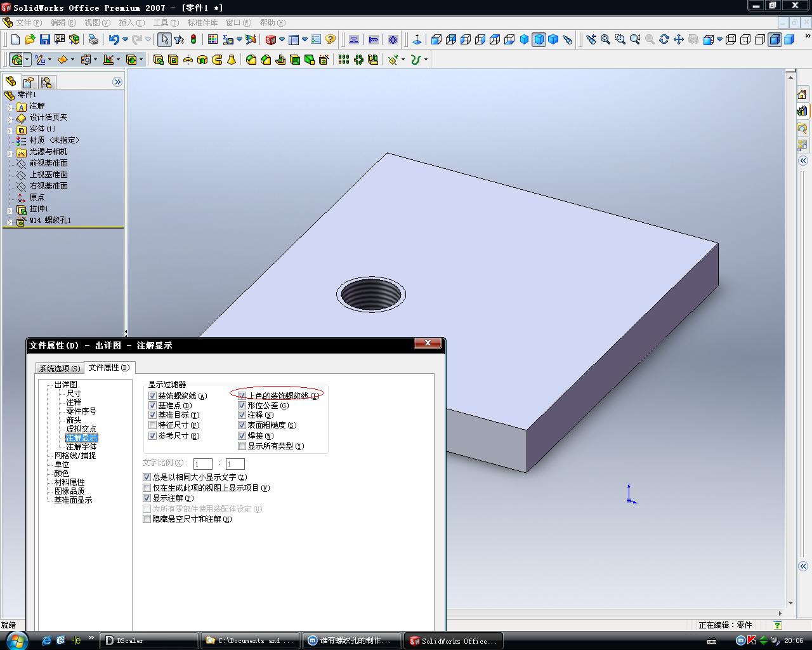Select 图像品质 in the options tree

69,491
